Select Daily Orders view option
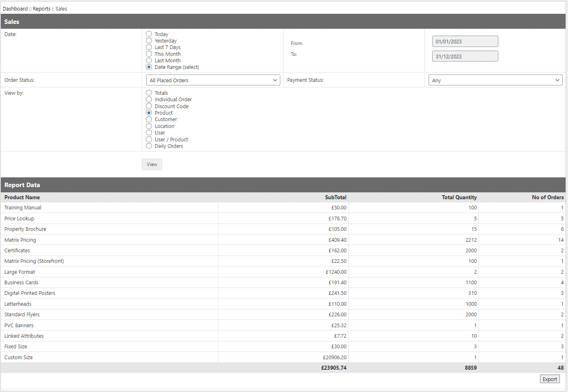 pos(149,146)
